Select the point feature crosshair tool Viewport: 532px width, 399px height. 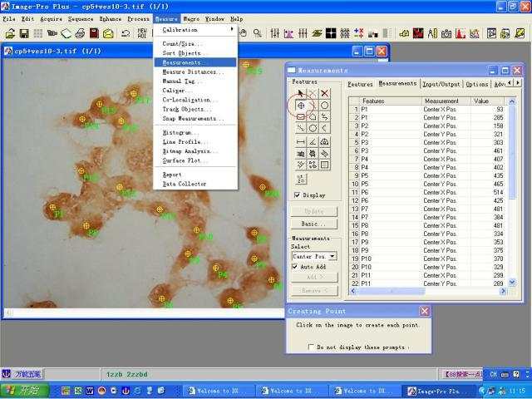tap(300, 106)
